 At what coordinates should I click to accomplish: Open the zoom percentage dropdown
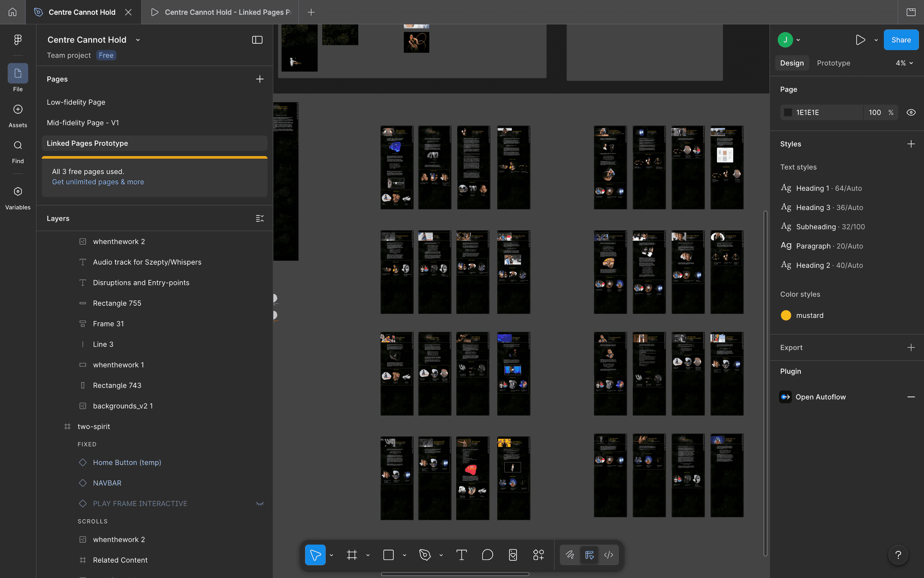point(904,63)
